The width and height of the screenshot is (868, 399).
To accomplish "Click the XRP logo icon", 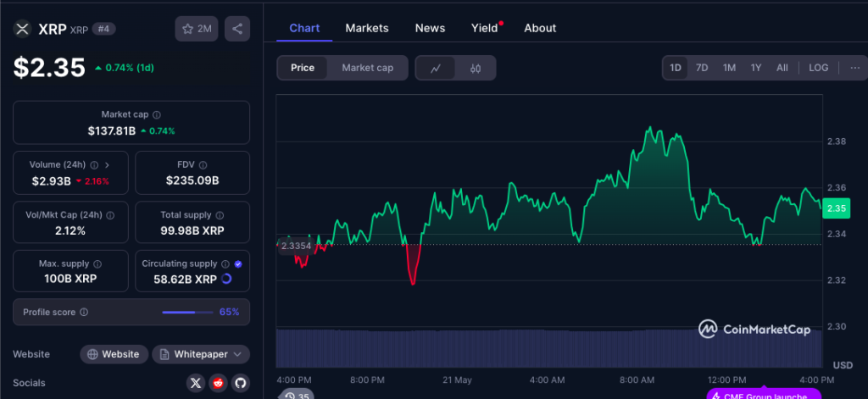I will point(22,29).
